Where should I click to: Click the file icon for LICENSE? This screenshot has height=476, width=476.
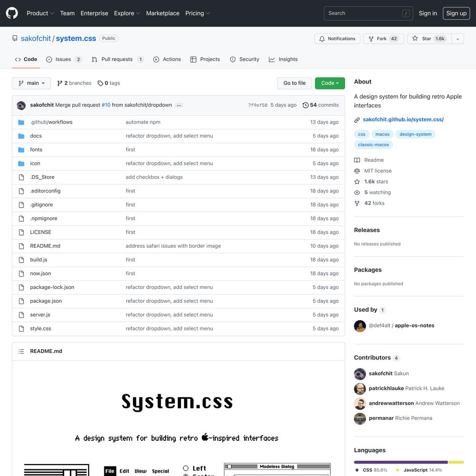pyautogui.click(x=21, y=232)
